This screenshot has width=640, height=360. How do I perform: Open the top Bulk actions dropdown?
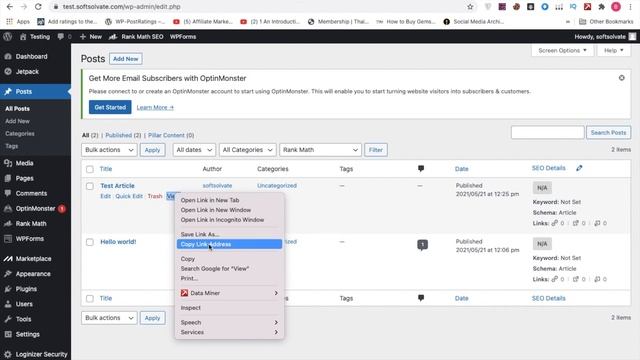pos(109,150)
